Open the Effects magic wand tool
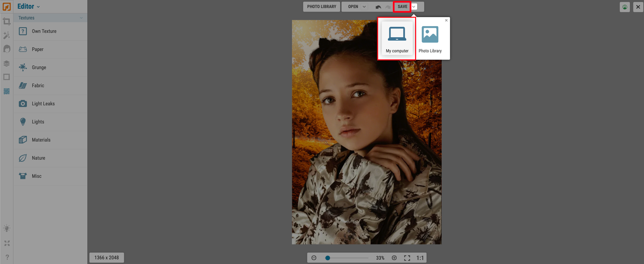644x264 pixels. 7,35
